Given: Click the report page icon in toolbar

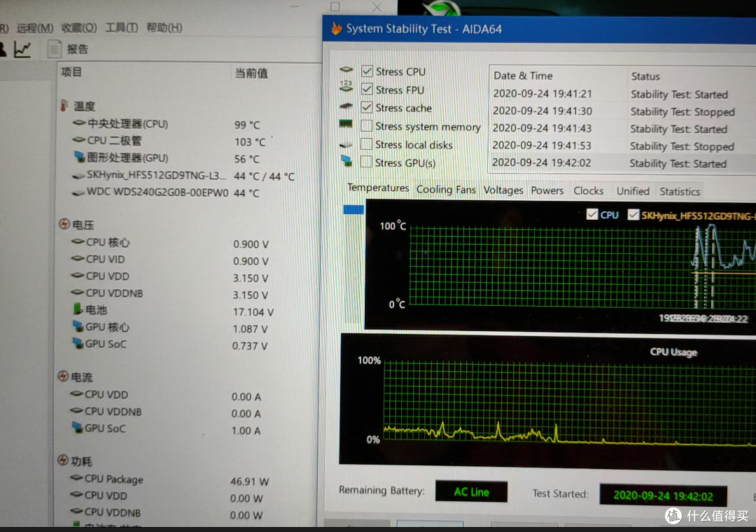Looking at the screenshot, I should click(x=55, y=49).
